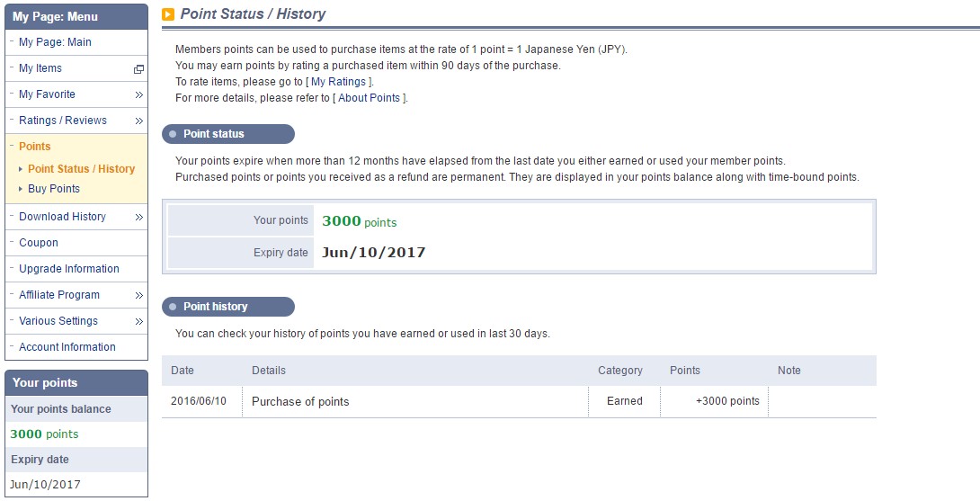Click the orange play icon beside Point Status / History
This screenshot has width=980, height=501.
click(x=168, y=13)
